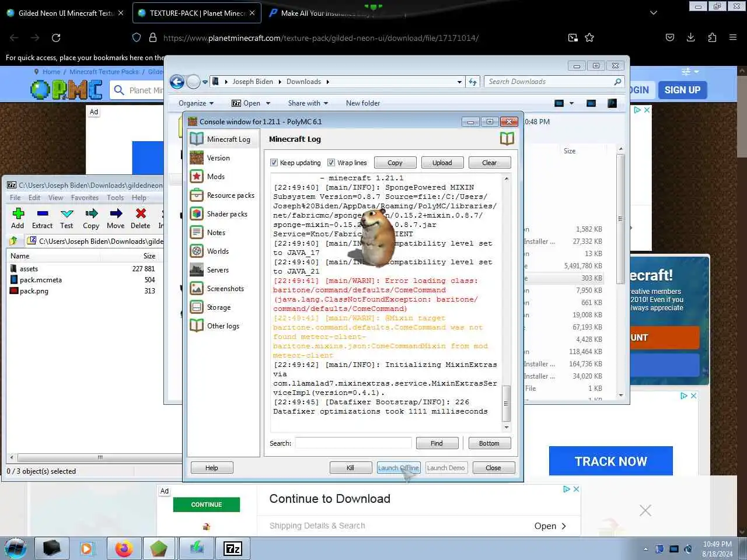This screenshot has height=560, width=747.
Task: Select the assets folder in 7-Zip
Action: tap(29, 269)
